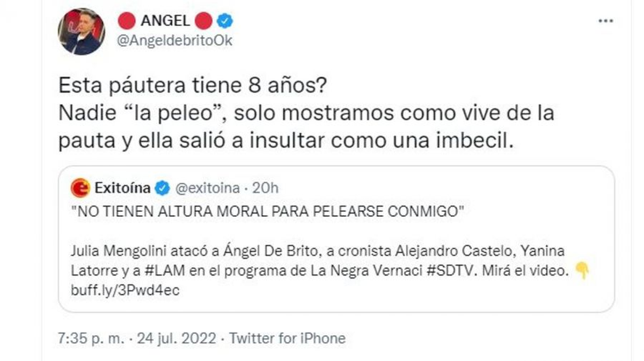Click the red circle emoji after ANGEL

click(204, 21)
